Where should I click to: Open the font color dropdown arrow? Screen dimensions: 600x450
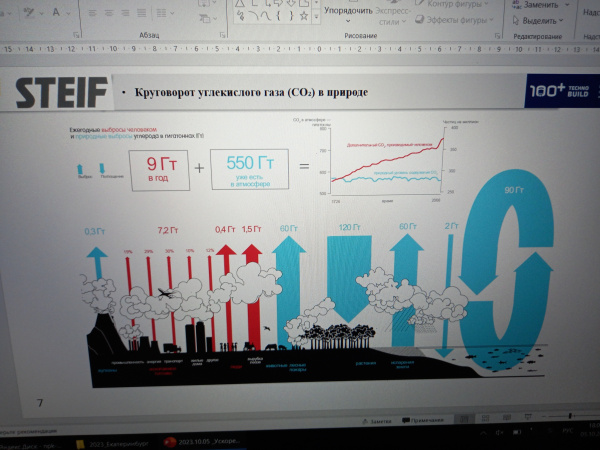coord(68,13)
